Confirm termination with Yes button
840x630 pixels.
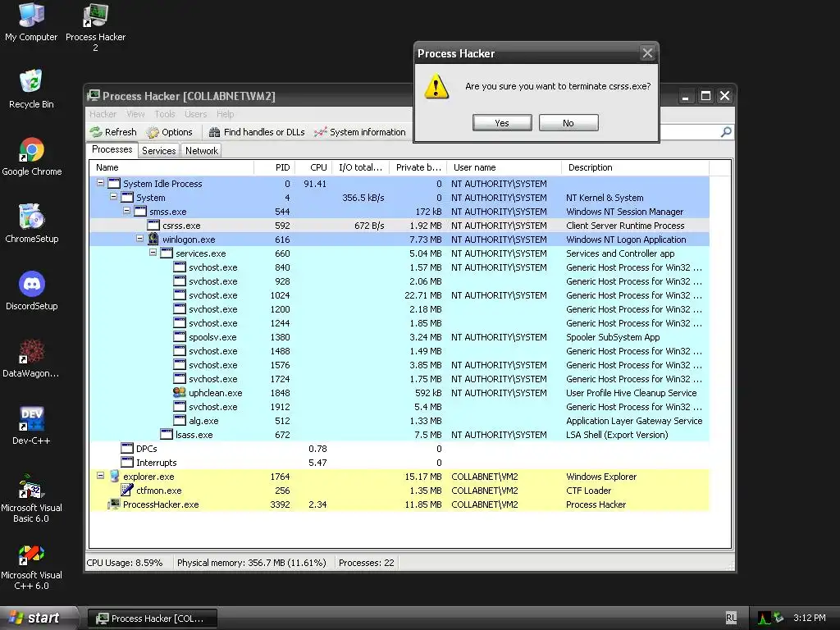coord(502,123)
